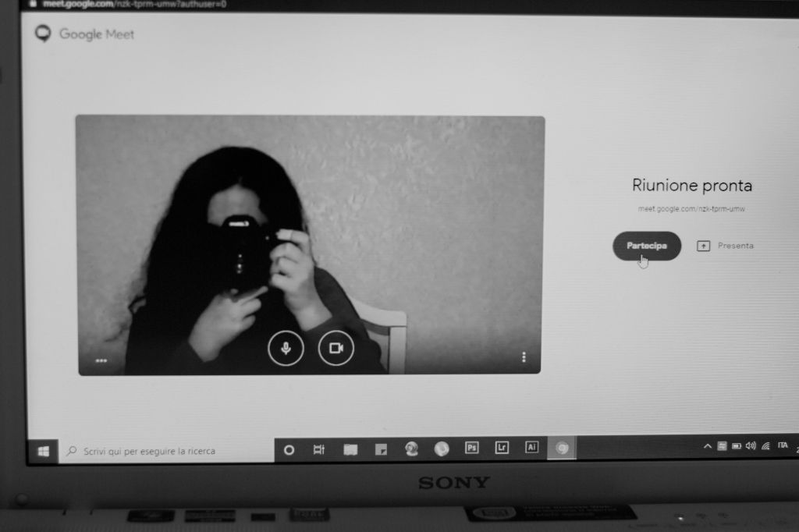The height and width of the screenshot is (532, 799).
Task: Open Cortana circle icon on the taskbar
Action: [289, 449]
